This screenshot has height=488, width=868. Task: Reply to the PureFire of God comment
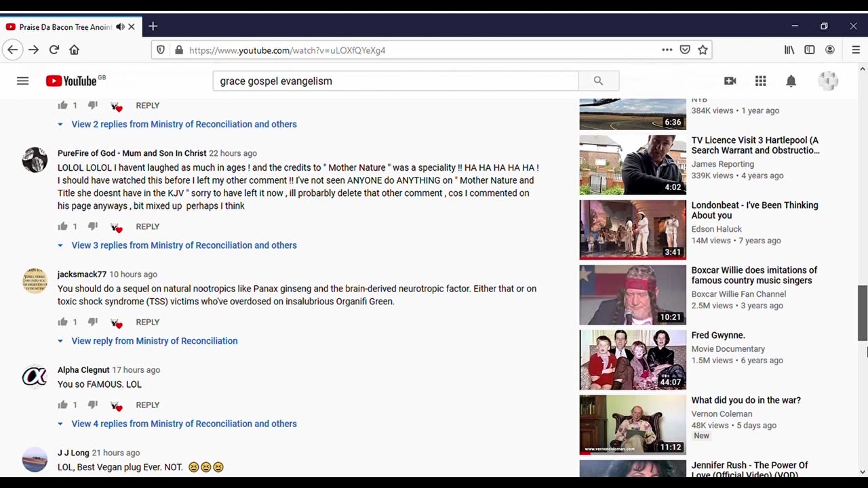147,226
